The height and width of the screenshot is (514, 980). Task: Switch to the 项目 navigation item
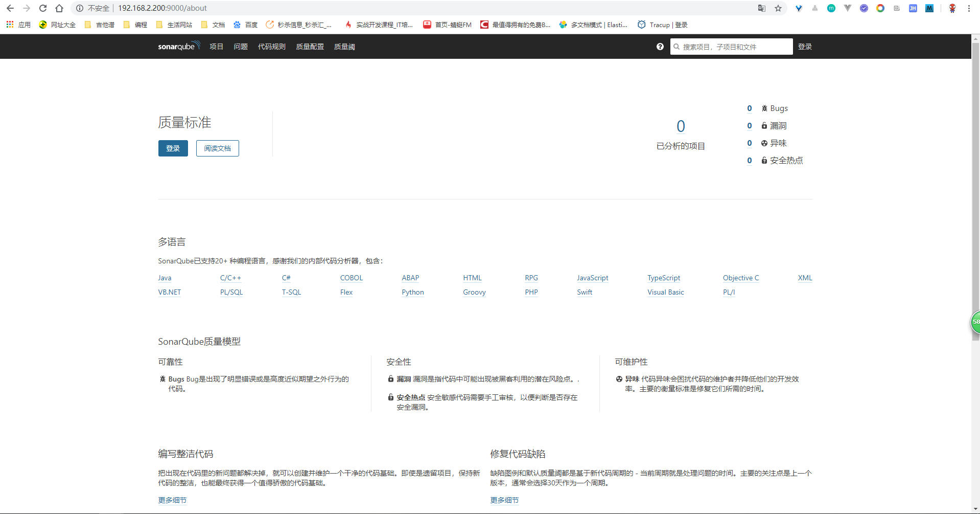pyautogui.click(x=216, y=47)
